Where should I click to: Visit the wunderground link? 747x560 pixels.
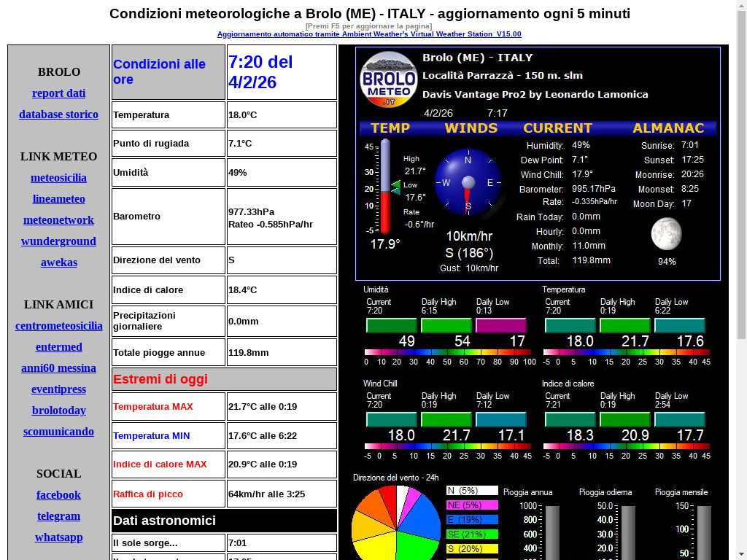point(58,241)
